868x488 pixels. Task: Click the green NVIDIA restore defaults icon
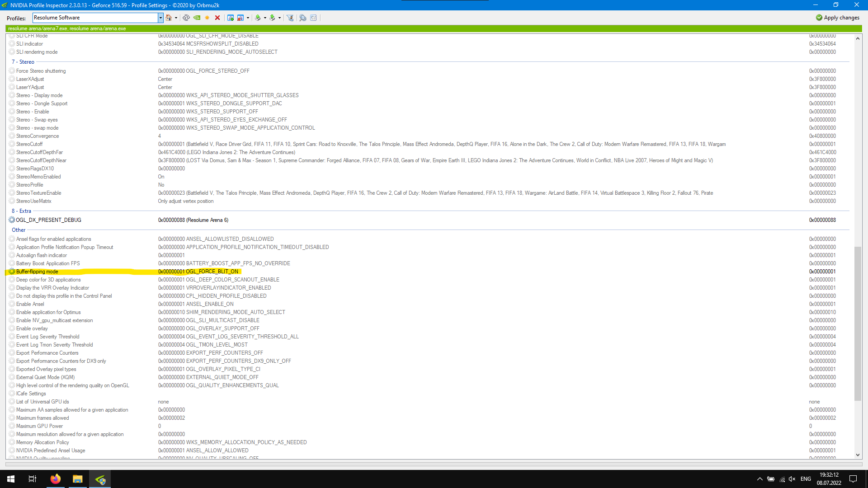pyautogui.click(x=197, y=18)
